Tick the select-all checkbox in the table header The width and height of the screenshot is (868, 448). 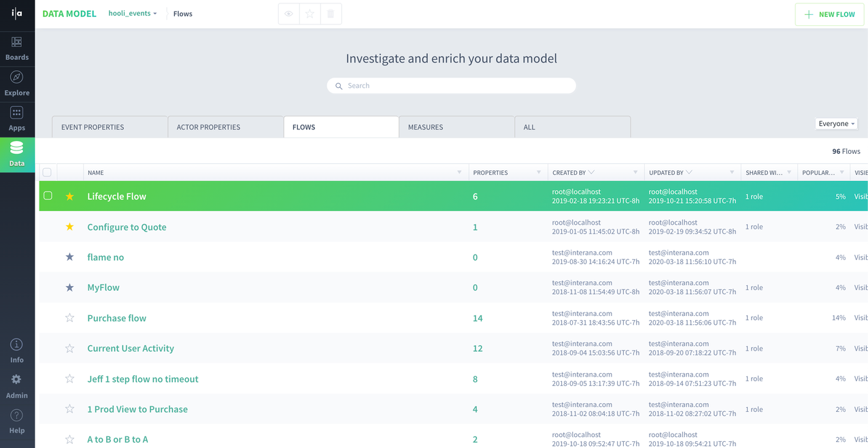pyautogui.click(x=47, y=172)
